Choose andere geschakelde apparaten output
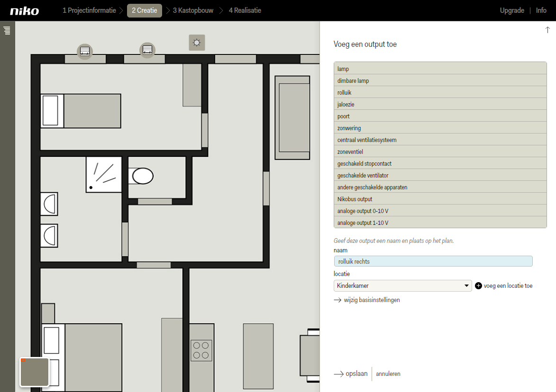556x392 pixels. pos(440,187)
